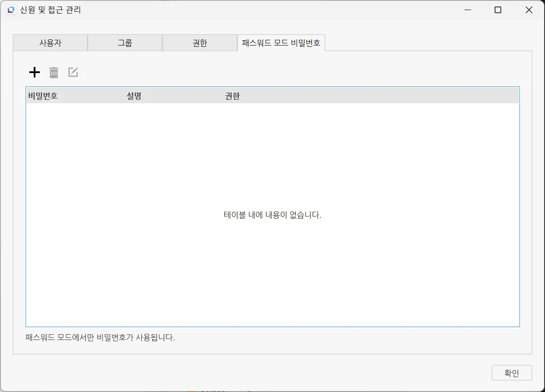Click the window title 신원 및 접근 관리
Image resolution: width=545 pixels, height=392 pixels.
tap(51, 10)
